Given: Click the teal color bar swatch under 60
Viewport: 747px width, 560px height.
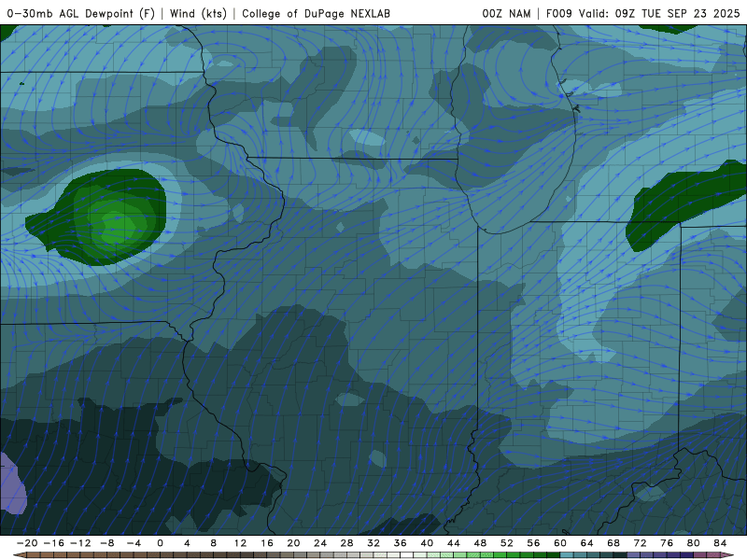Looking at the screenshot, I should (567, 555).
